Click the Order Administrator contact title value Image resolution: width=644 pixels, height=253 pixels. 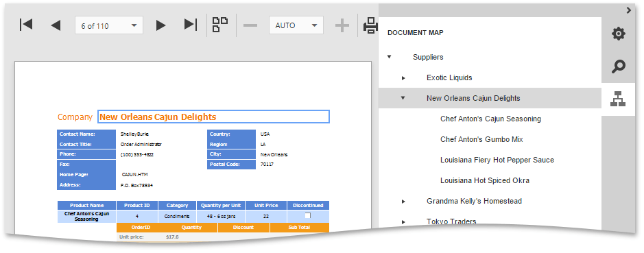[x=141, y=144]
